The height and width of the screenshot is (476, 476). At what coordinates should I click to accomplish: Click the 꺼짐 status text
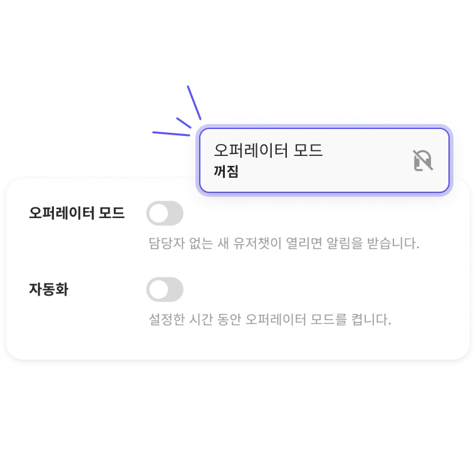pyautogui.click(x=226, y=172)
